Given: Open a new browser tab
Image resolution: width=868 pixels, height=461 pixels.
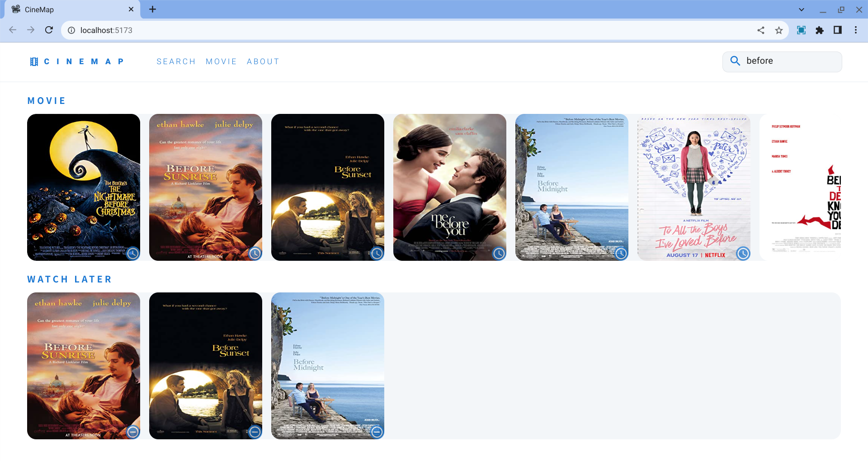Looking at the screenshot, I should click(x=153, y=9).
